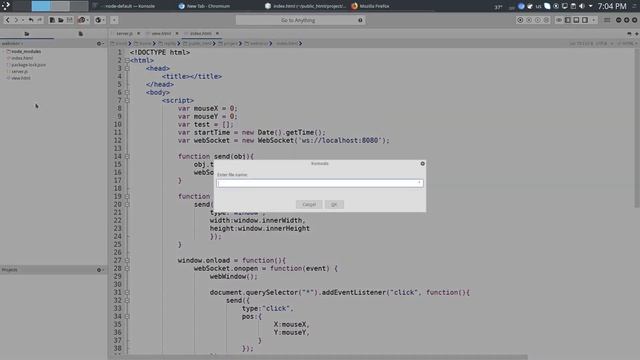Image resolution: width=640 pixels, height=360 pixels.
Task: Toggle the left pane visibility icon
Action: click(x=568, y=20)
